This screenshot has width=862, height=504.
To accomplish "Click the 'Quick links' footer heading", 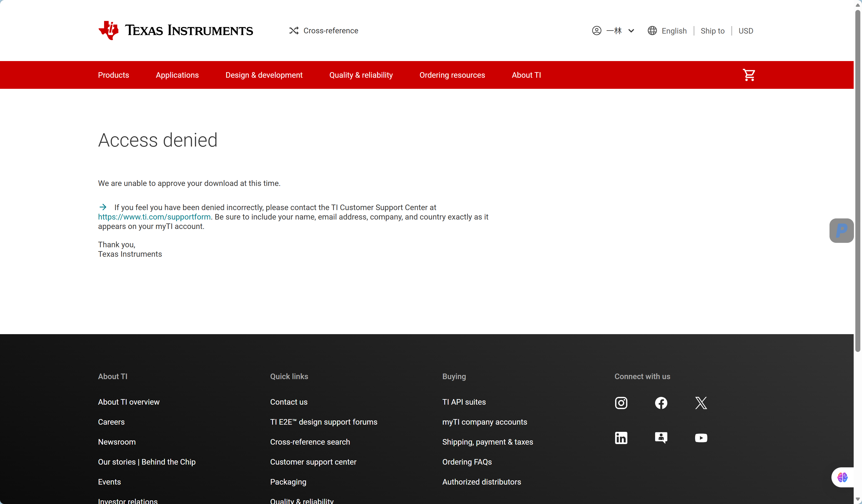I will coord(289,376).
